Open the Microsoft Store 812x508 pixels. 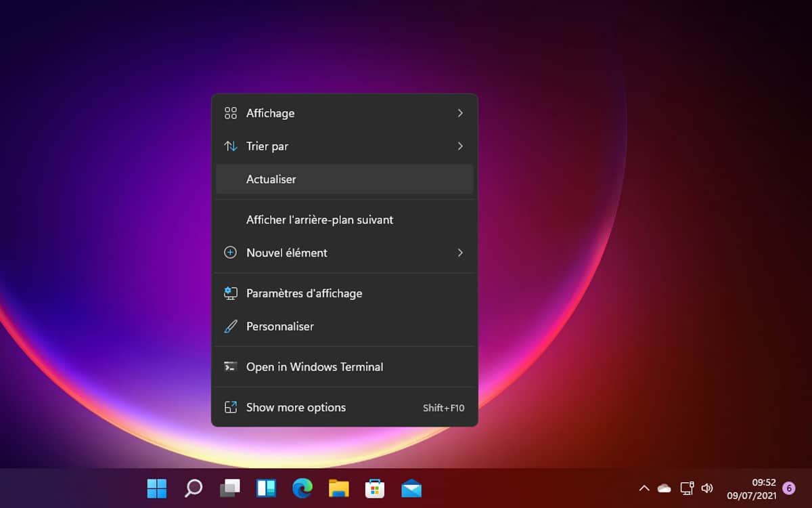[x=374, y=488]
